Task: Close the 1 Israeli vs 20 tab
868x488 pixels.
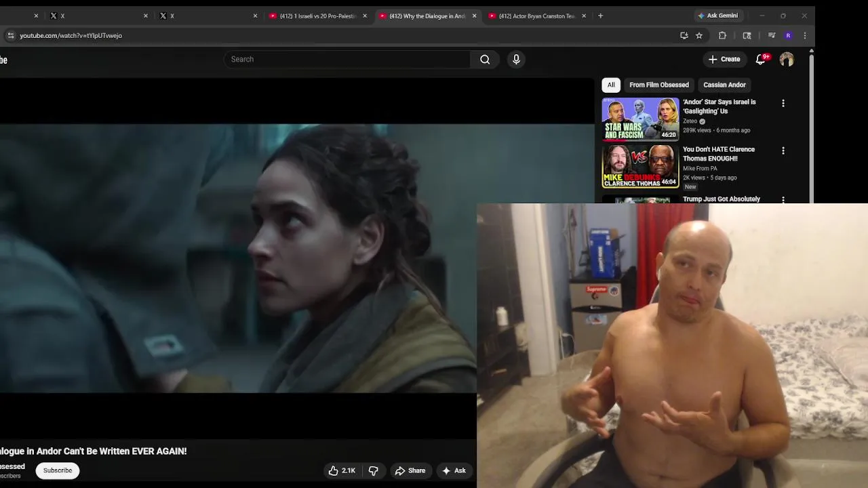Action: pos(365,16)
